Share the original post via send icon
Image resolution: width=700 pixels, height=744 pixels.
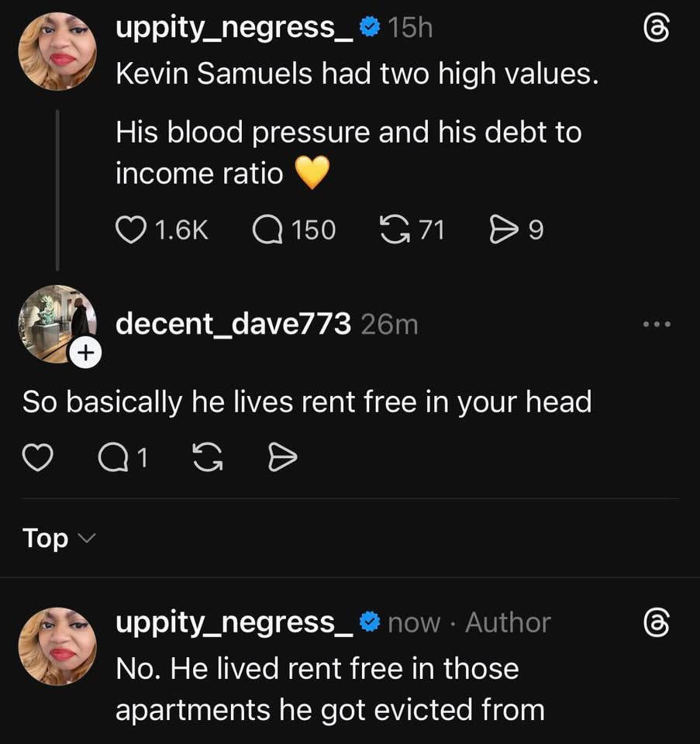point(503,230)
